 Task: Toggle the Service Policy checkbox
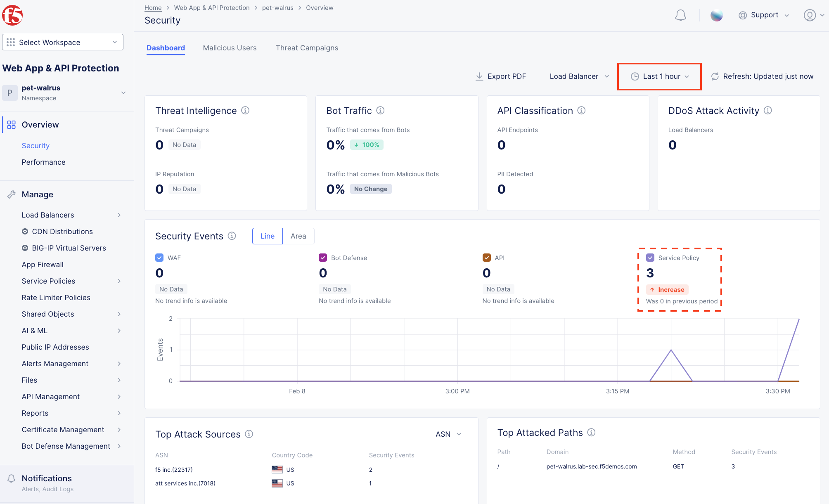(x=650, y=258)
